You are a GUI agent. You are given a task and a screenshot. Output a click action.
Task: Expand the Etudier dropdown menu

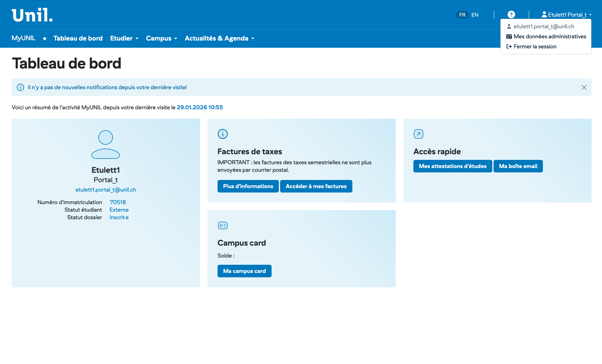click(x=124, y=38)
